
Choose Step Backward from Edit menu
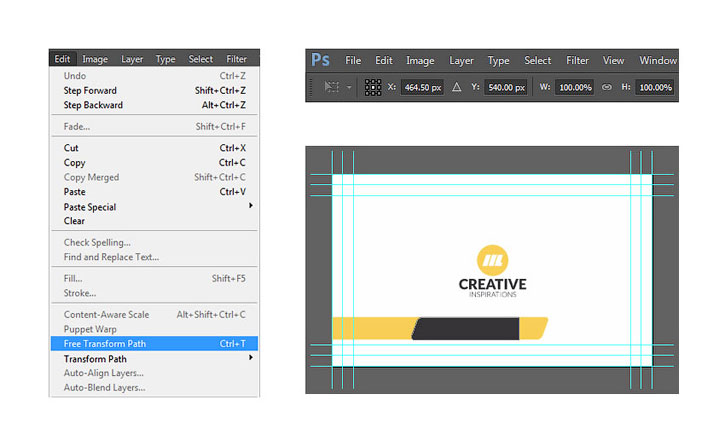(x=154, y=105)
